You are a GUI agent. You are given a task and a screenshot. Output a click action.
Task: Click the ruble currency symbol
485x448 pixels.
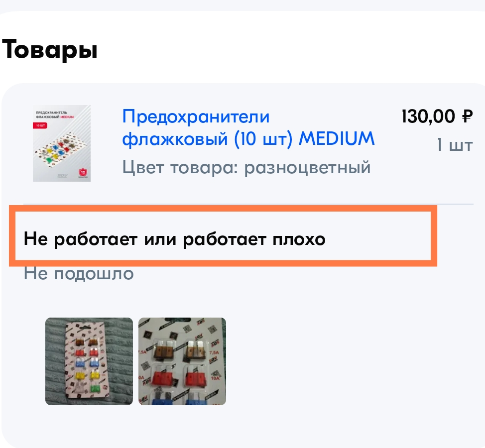(468, 116)
